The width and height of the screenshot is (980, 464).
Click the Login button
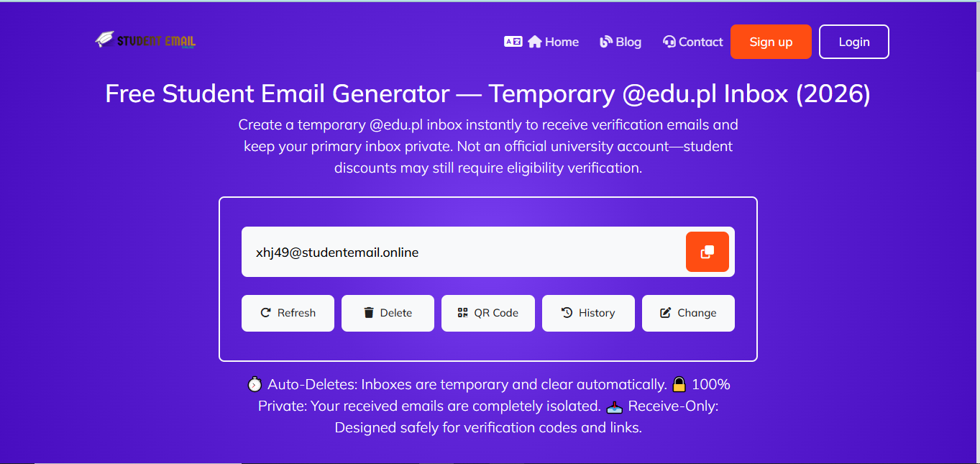(853, 42)
